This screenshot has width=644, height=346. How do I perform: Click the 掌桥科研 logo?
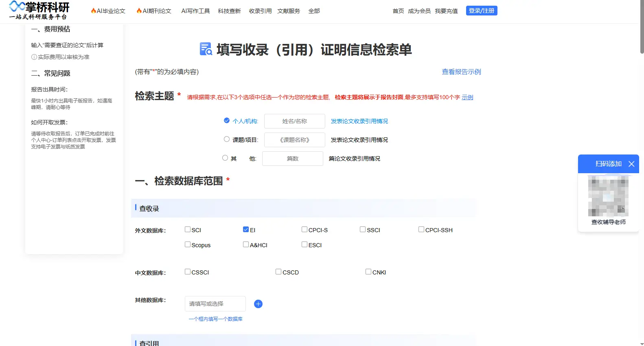pyautogui.click(x=39, y=11)
